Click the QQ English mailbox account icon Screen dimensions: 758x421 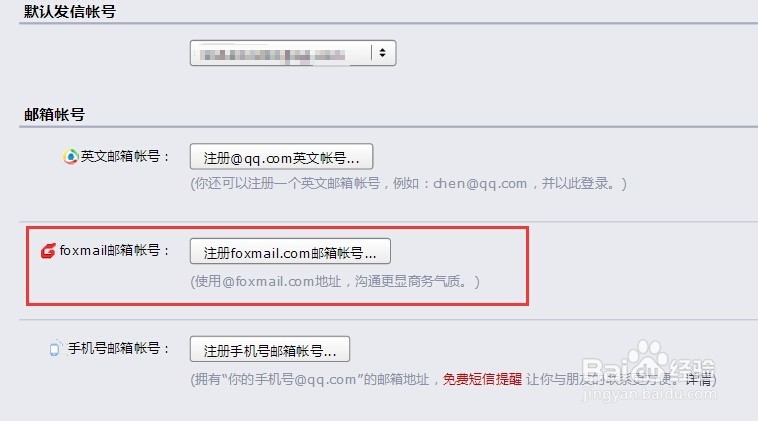tap(70, 157)
